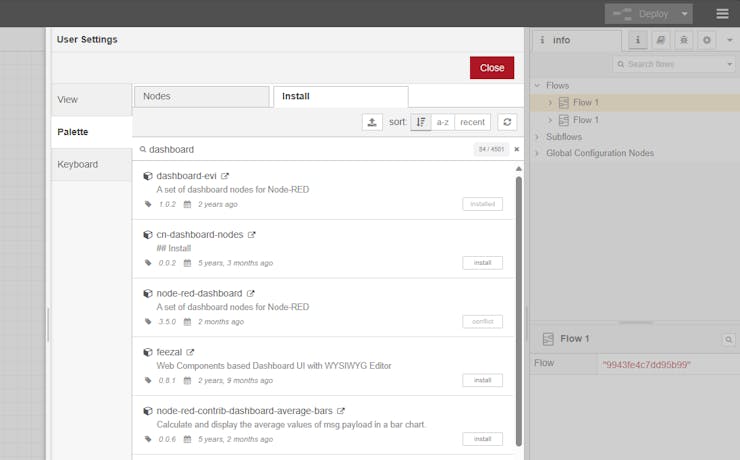This screenshot has width=740, height=460.
Task: Install cn-dashboard-nodes module
Action: (482, 262)
